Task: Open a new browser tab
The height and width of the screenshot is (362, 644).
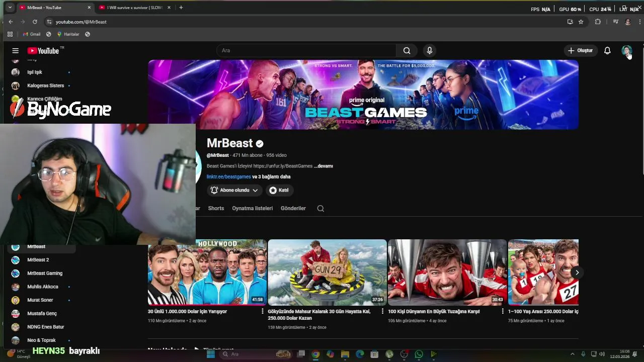Action: coord(181,8)
